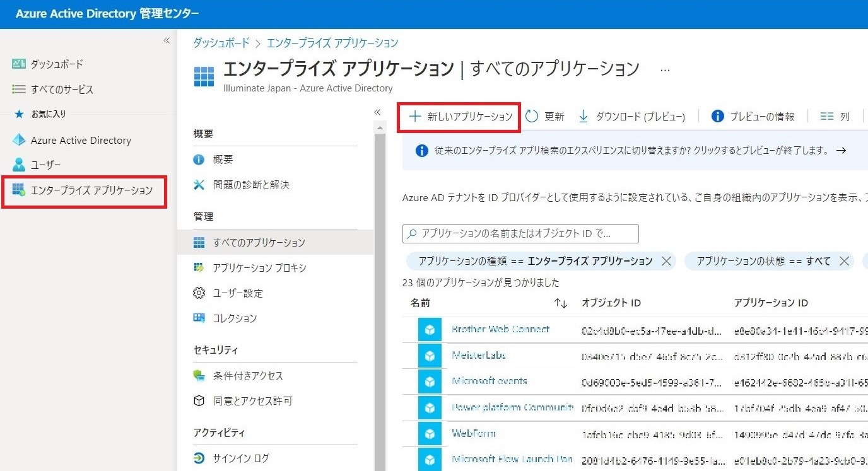Sort by 名前 using the arrows icon

pos(561,303)
